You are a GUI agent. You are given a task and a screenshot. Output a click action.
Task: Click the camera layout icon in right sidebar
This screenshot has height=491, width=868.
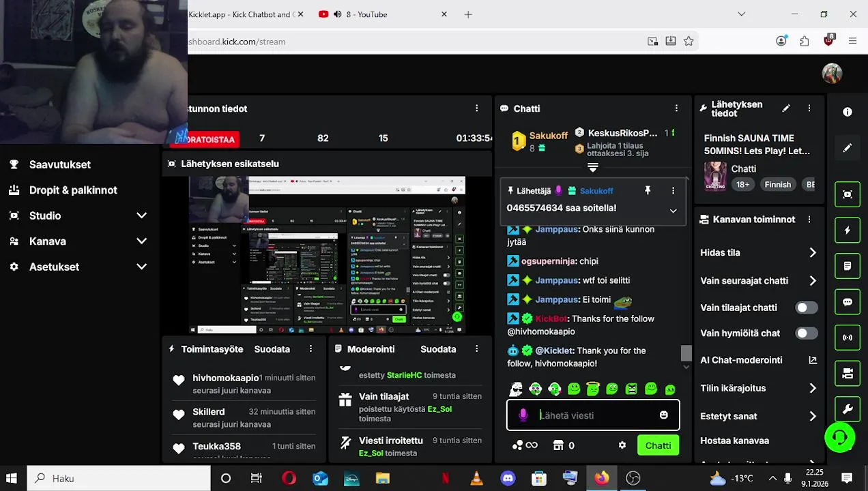click(x=848, y=374)
